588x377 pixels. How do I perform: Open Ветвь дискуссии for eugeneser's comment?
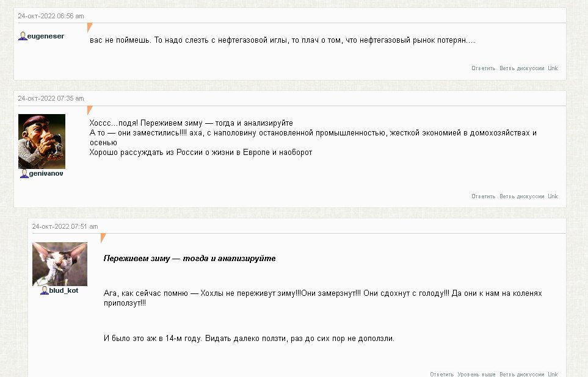[521, 68]
